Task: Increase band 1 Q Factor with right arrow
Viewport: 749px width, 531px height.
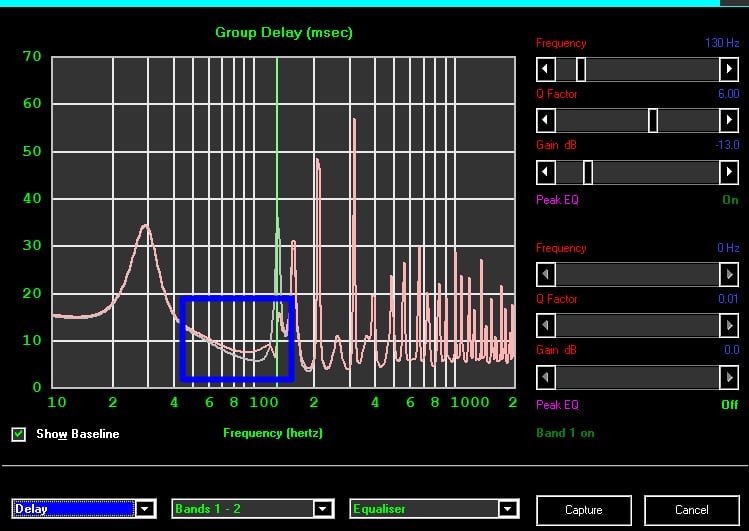Action: (729, 120)
